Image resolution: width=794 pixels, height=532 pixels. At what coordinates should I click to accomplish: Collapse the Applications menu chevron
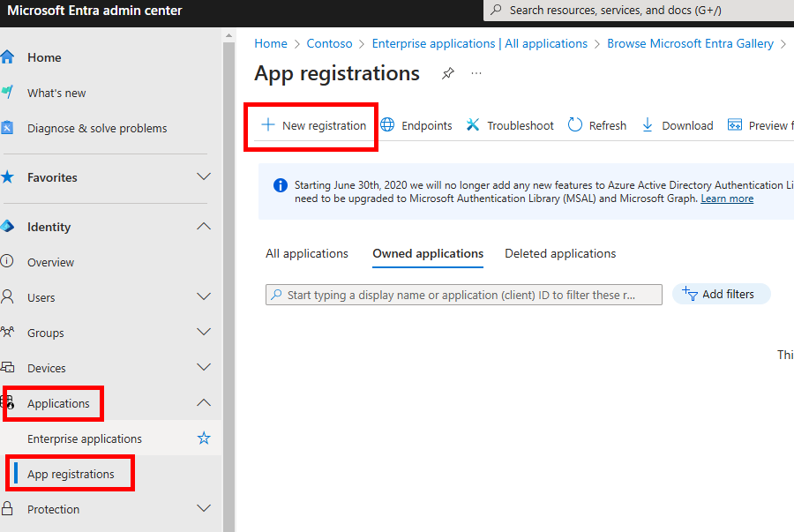click(204, 402)
